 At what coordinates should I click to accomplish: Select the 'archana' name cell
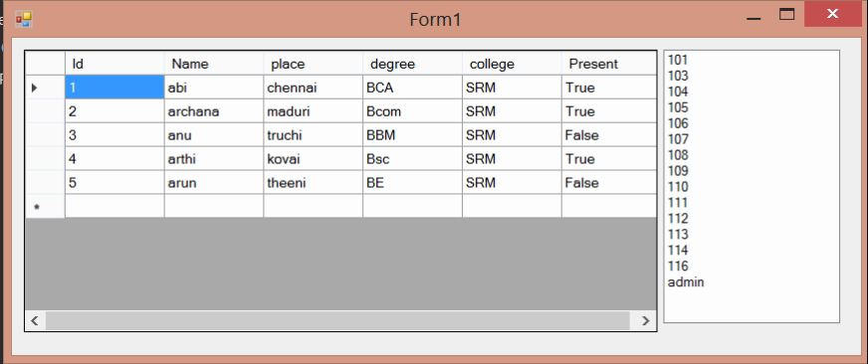point(214,111)
